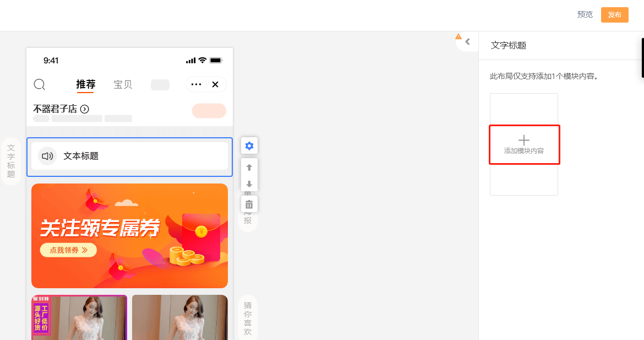Click the plus 添加模块内容 box
Screen dimensions: 644x340
[524, 145]
